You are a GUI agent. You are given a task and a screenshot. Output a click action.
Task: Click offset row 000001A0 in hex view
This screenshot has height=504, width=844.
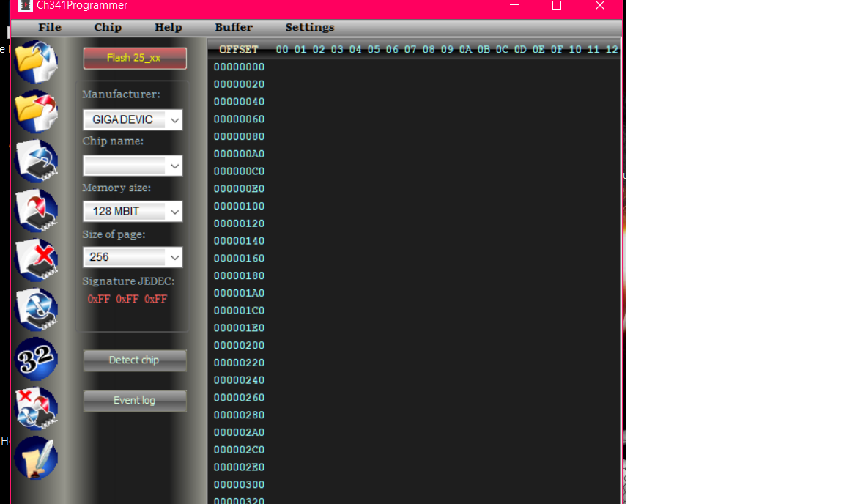tap(239, 293)
